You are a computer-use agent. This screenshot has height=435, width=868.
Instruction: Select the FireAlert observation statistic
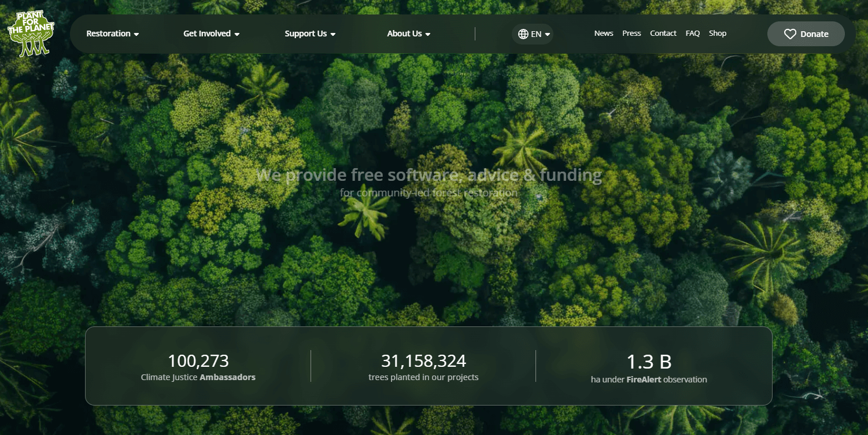coord(648,363)
